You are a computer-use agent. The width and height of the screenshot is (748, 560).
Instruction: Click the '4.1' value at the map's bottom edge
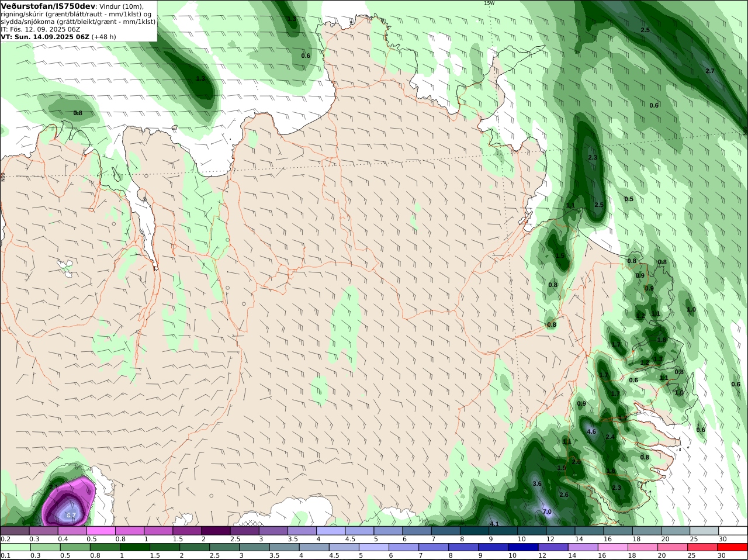coord(494,524)
